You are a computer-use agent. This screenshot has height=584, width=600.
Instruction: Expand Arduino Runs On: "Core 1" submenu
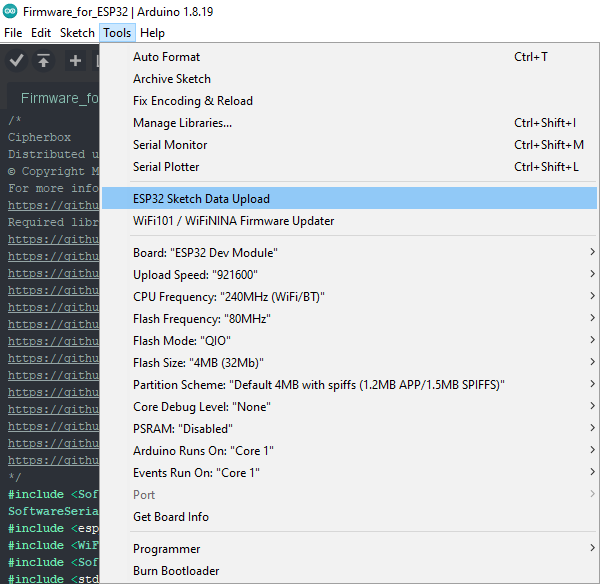click(349, 451)
